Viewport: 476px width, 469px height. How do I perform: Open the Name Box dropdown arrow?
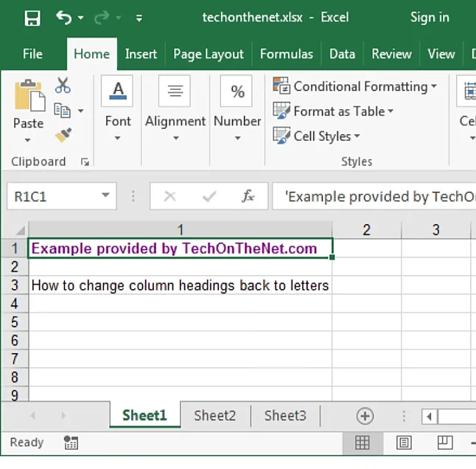105,195
